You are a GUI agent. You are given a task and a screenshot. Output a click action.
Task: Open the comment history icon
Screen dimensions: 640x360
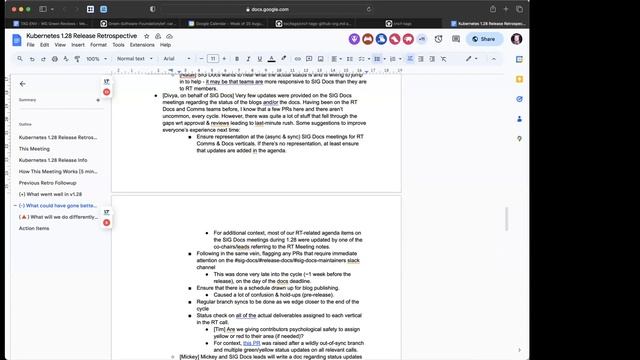(x=456, y=39)
